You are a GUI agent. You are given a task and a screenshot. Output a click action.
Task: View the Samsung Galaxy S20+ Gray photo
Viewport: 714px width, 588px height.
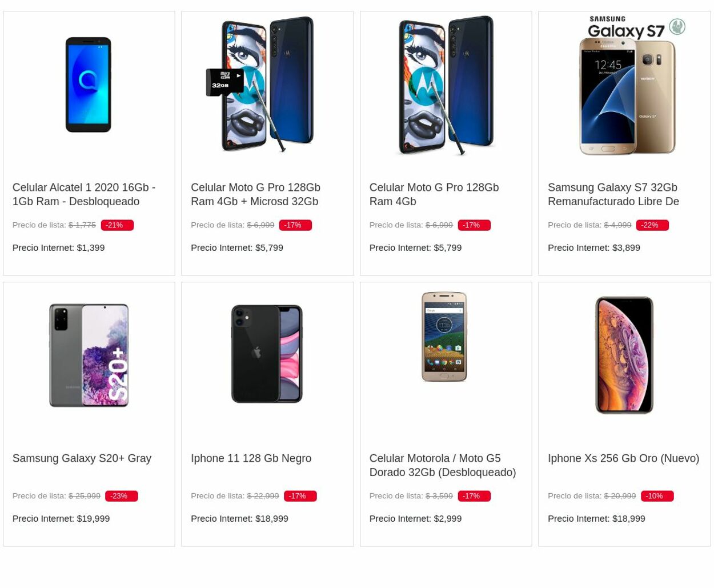[x=88, y=354]
